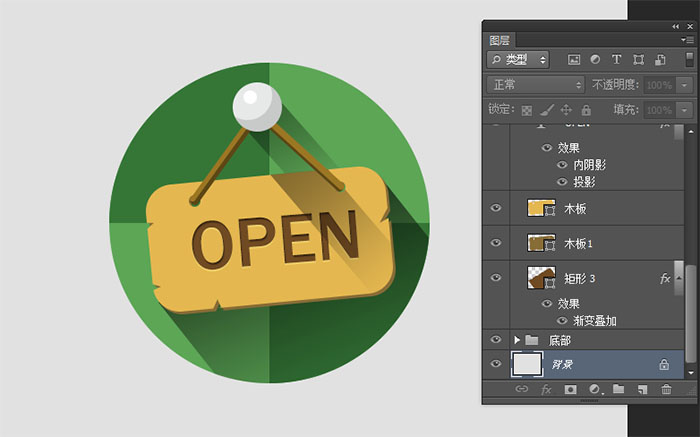Add layer mask icon at panel bottom

570,389
